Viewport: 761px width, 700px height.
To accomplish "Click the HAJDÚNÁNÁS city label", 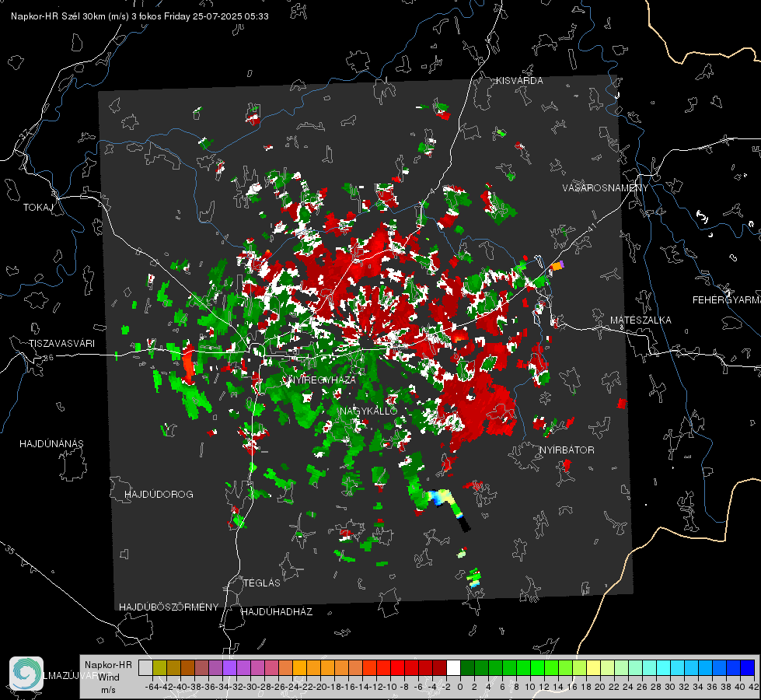I will 51,444.
